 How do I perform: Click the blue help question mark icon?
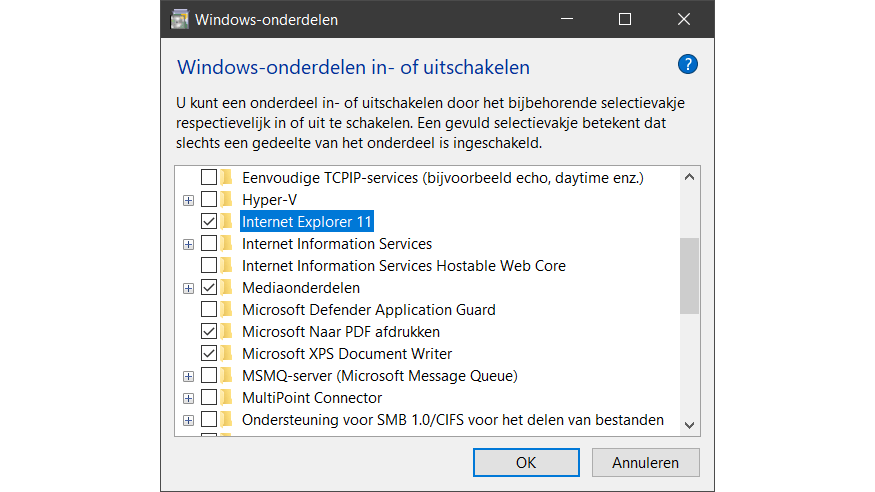tap(687, 65)
